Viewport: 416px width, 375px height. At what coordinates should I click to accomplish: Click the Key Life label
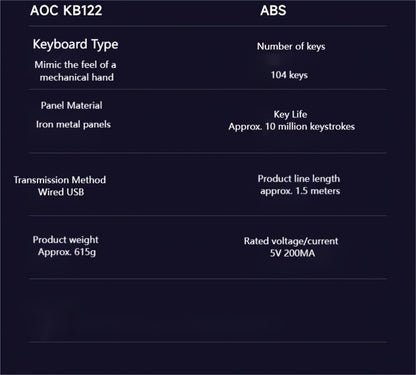click(290, 114)
